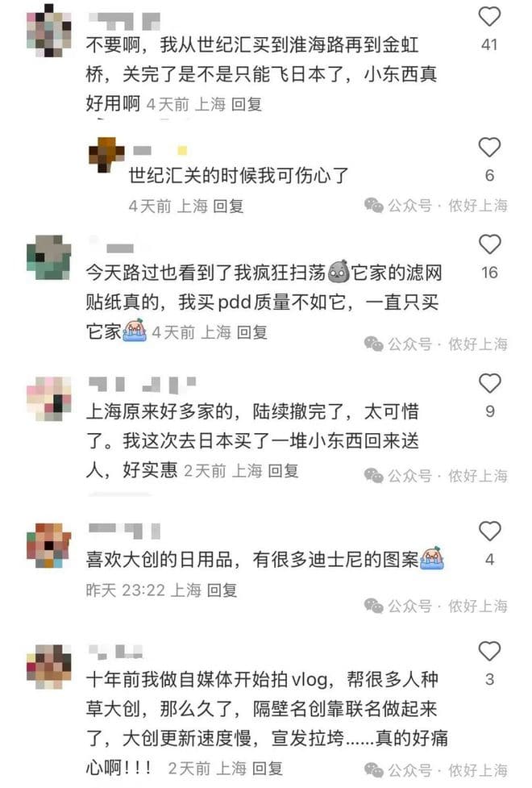Tap the 41 like count number

pos(489,44)
